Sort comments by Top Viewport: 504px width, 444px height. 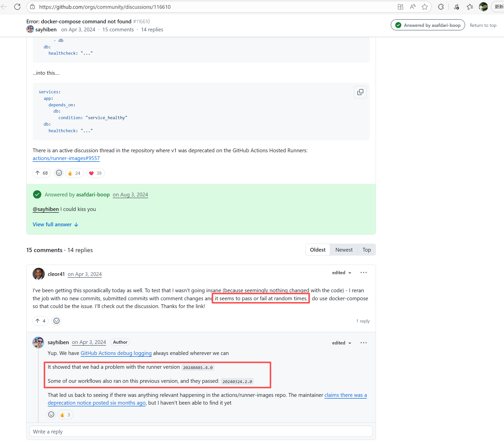366,250
